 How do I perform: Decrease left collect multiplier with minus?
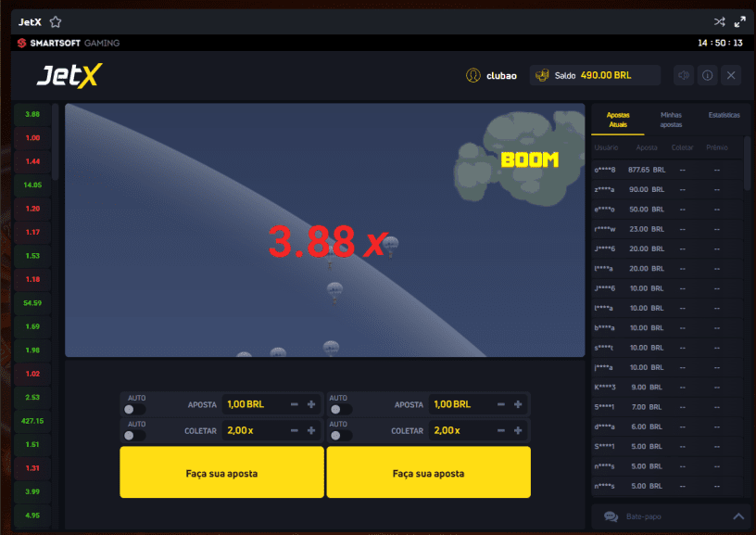point(294,430)
